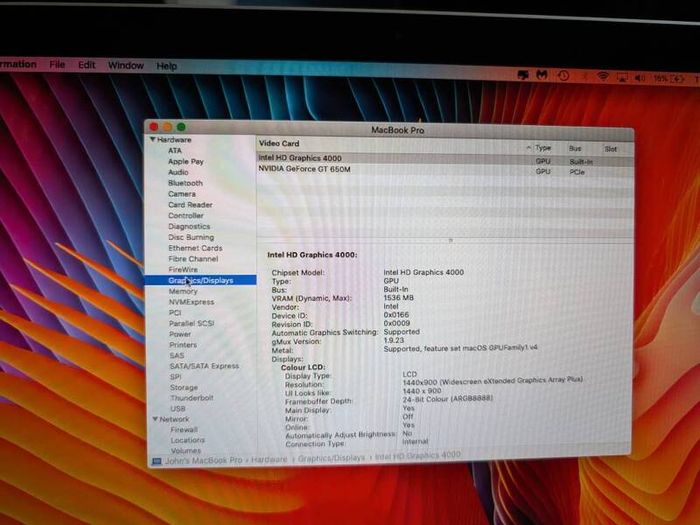Image resolution: width=700 pixels, height=525 pixels.
Task: Select Graphics/Displays in the sidebar
Action: coord(201,280)
